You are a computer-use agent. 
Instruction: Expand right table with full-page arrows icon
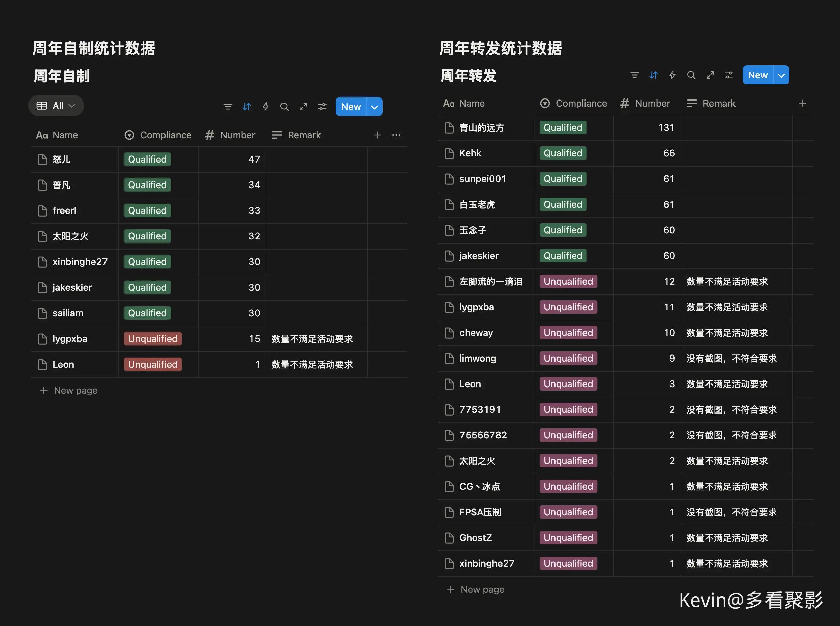point(710,75)
